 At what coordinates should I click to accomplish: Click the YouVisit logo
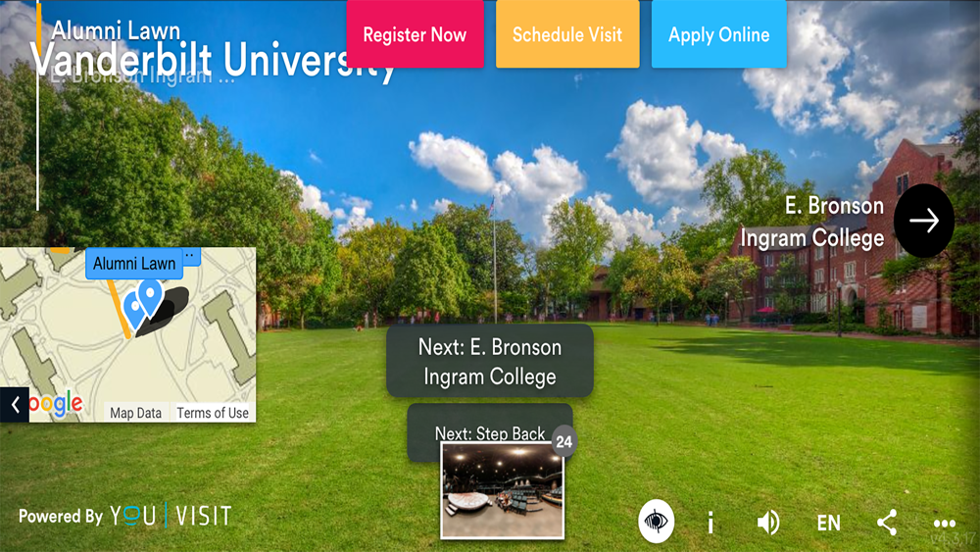tap(170, 516)
